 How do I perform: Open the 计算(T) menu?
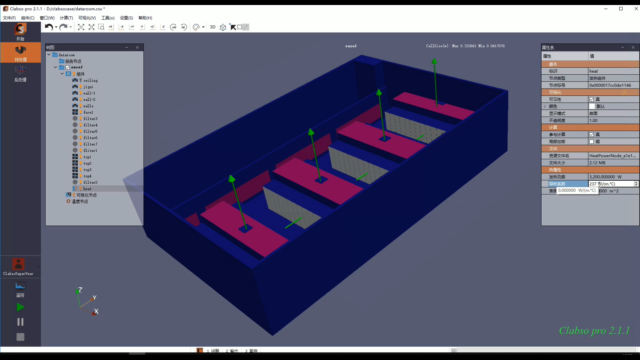coord(66,18)
